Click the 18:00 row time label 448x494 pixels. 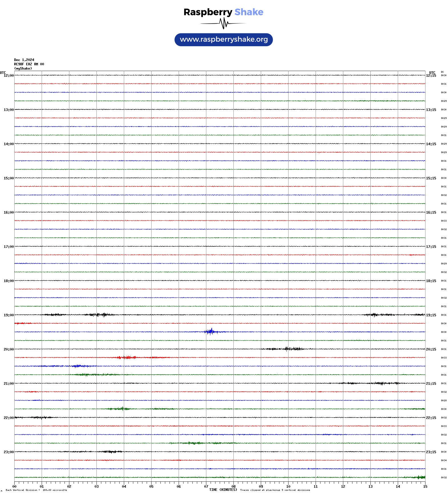9,281
